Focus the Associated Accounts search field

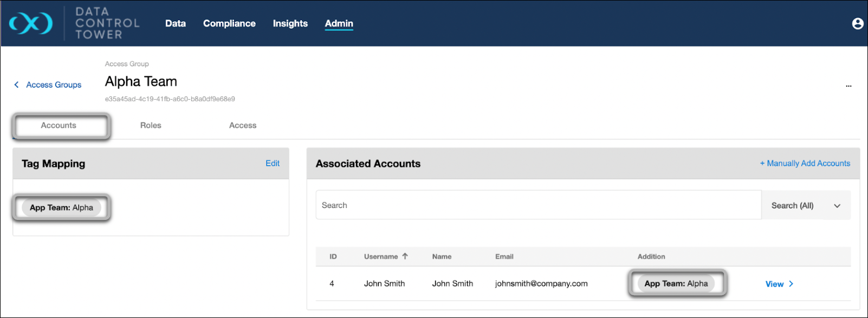tap(538, 205)
